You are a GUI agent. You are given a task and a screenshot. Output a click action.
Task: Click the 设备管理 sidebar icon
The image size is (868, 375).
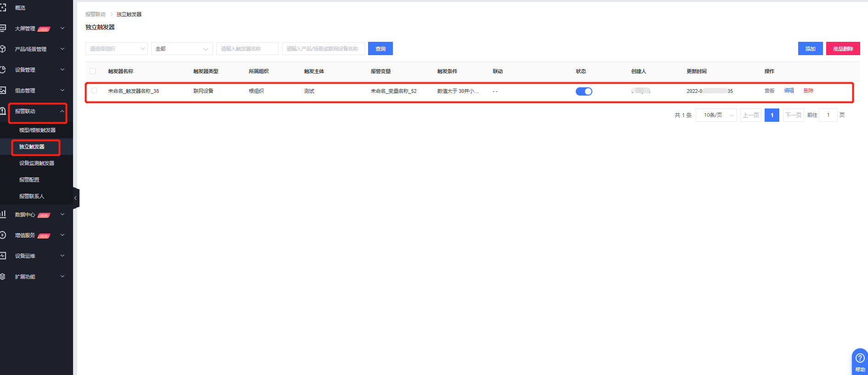[3, 70]
